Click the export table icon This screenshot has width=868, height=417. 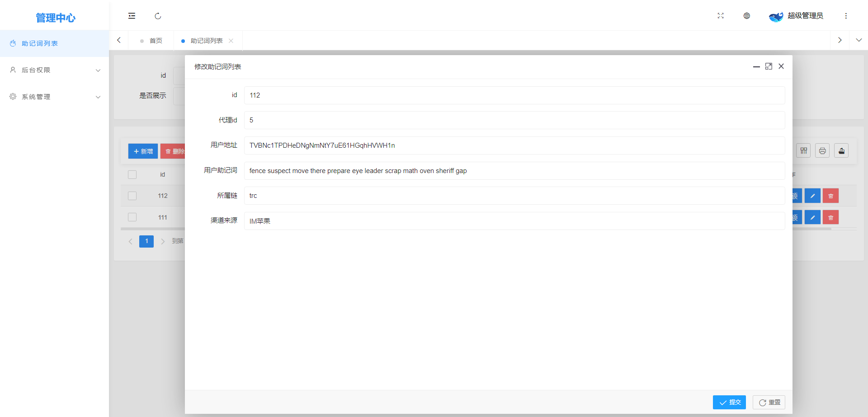point(841,151)
